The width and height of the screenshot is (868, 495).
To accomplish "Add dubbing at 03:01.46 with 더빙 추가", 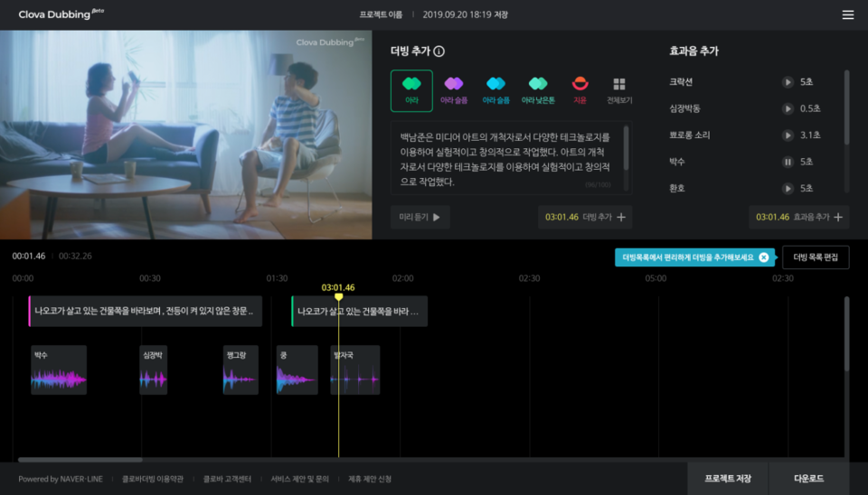I will point(584,217).
